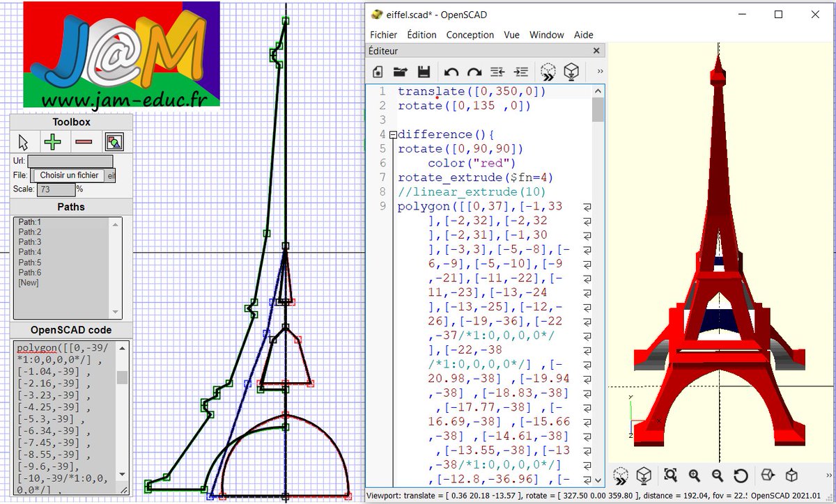Image resolution: width=836 pixels, height=504 pixels.
Task: Open the Fichier menu
Action: (383, 35)
